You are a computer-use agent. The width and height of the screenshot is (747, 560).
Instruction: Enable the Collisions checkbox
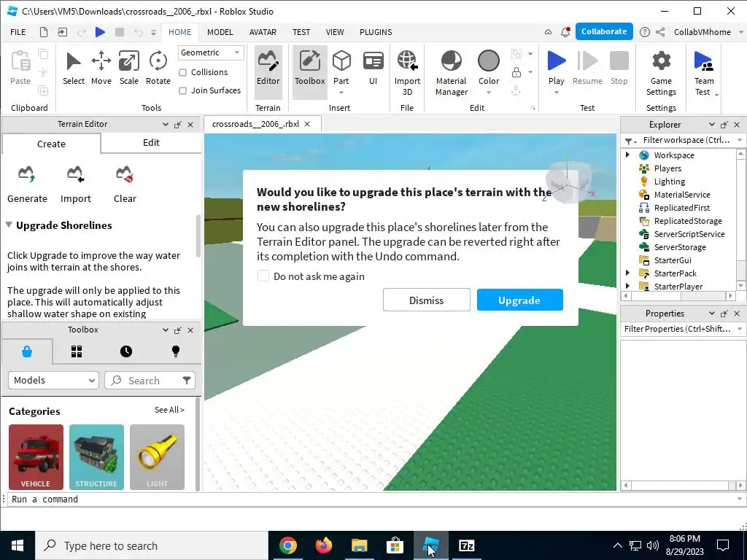click(x=182, y=72)
